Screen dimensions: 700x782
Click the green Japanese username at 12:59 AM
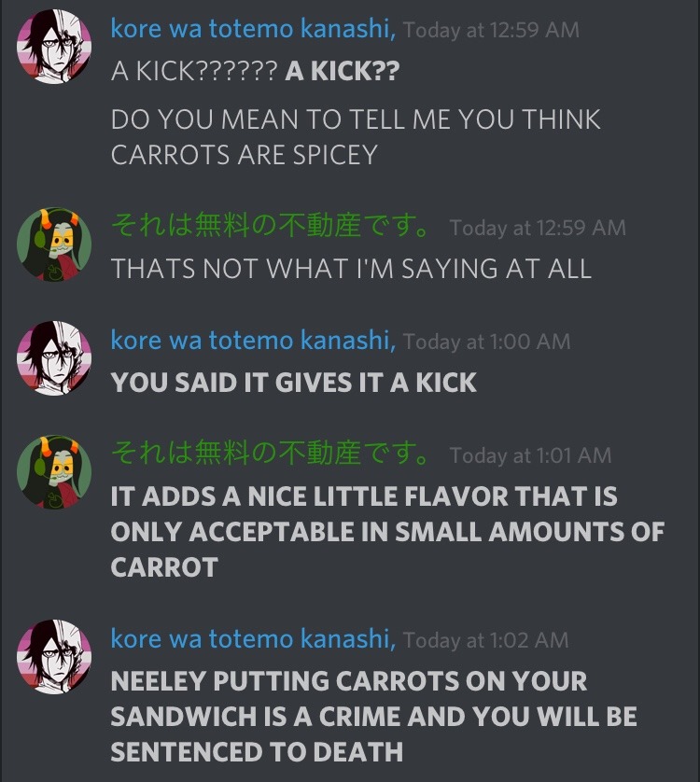click(x=270, y=226)
